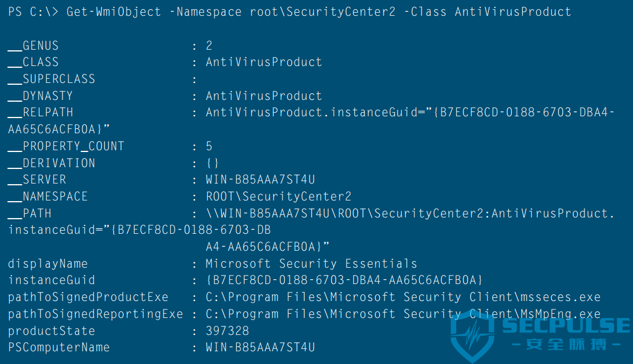The image size is (633, 364).
Task: Click the MsMpEng.exe path line
Action: click(x=403, y=314)
